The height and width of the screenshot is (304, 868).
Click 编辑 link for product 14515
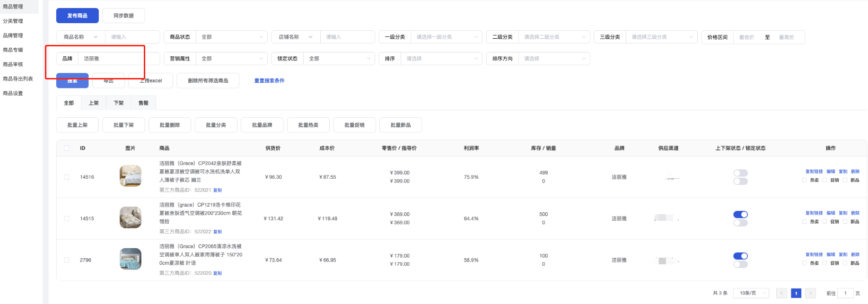click(831, 213)
